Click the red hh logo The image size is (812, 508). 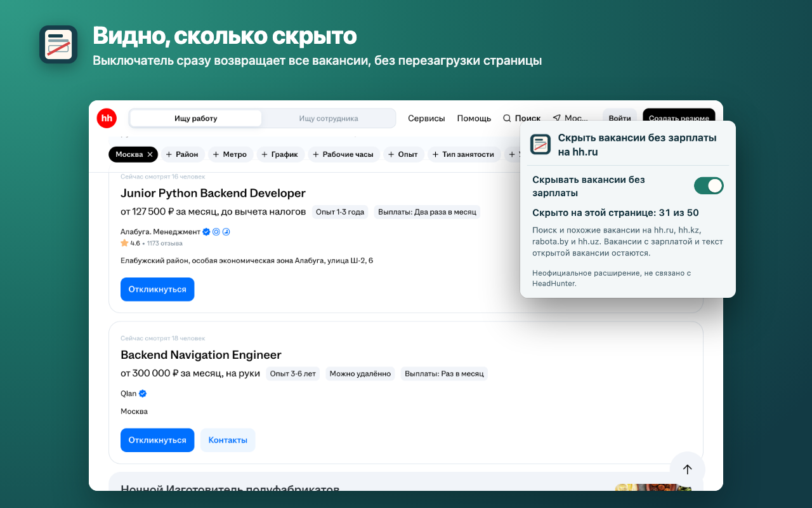pos(107,118)
